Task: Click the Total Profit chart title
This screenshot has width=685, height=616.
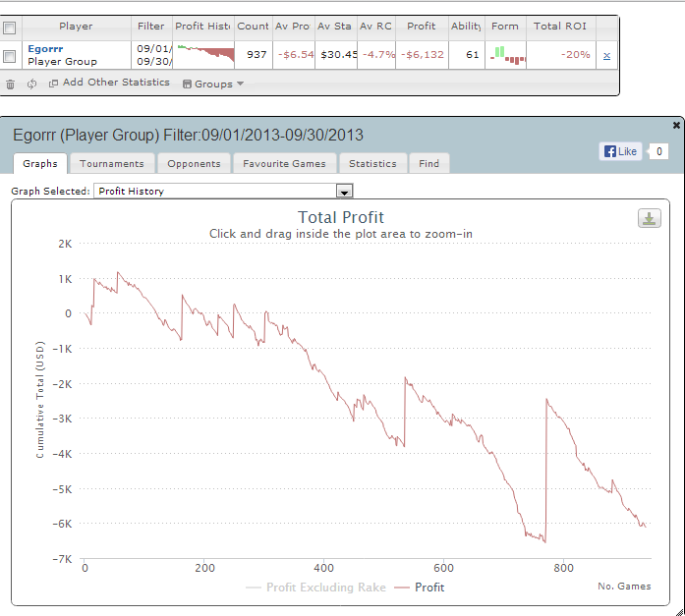Action: point(341,217)
